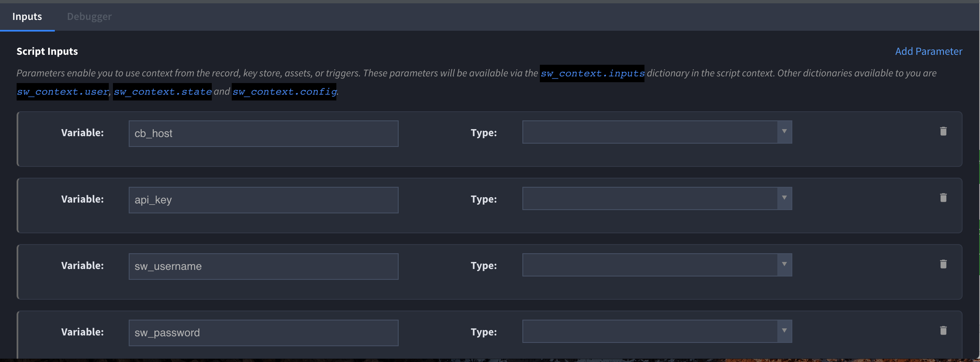This screenshot has height=362, width=980.
Task: Delete the api_key parameter with trash icon
Action: 943,198
